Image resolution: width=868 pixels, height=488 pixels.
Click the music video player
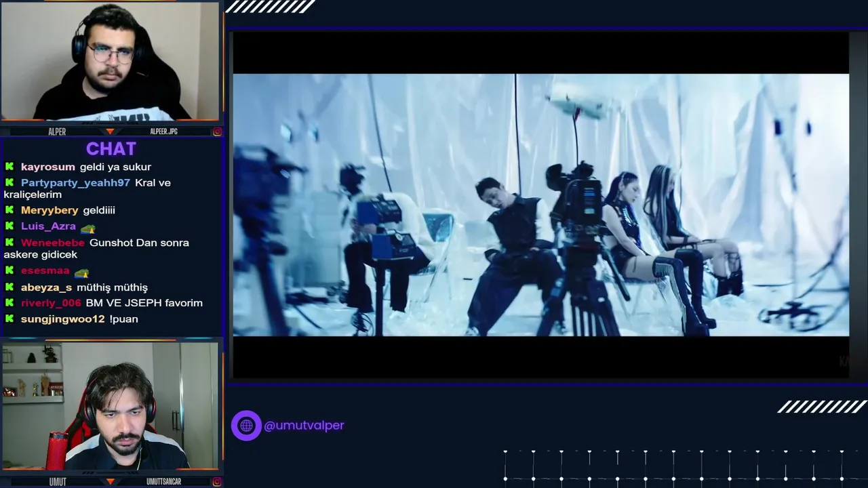click(x=541, y=205)
